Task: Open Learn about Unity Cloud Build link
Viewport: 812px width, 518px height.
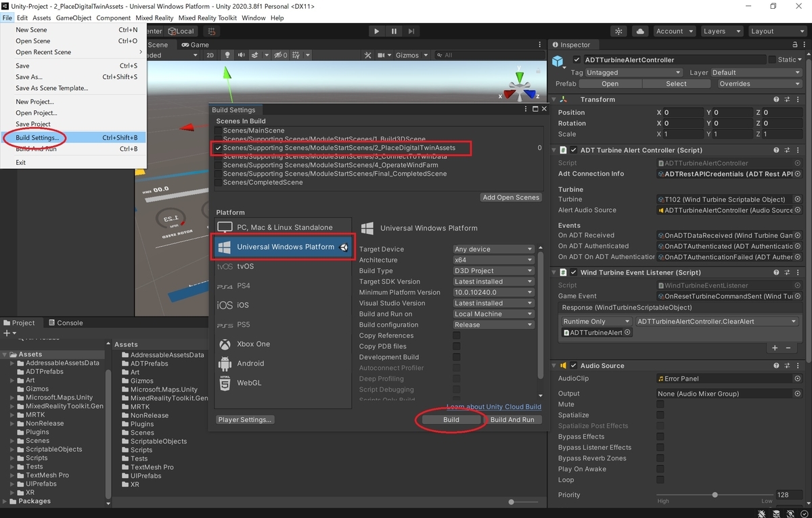Action: click(x=494, y=406)
